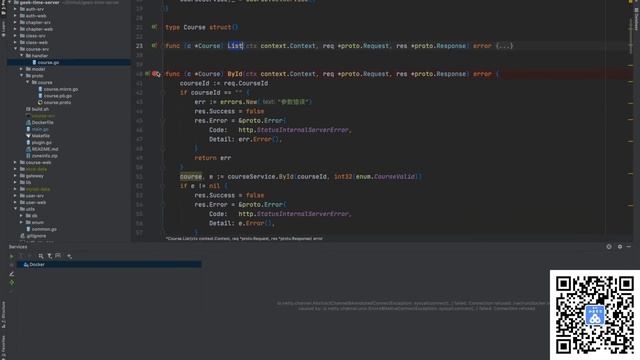Expand the folded List function body
The image size is (640, 360).
pos(504,46)
